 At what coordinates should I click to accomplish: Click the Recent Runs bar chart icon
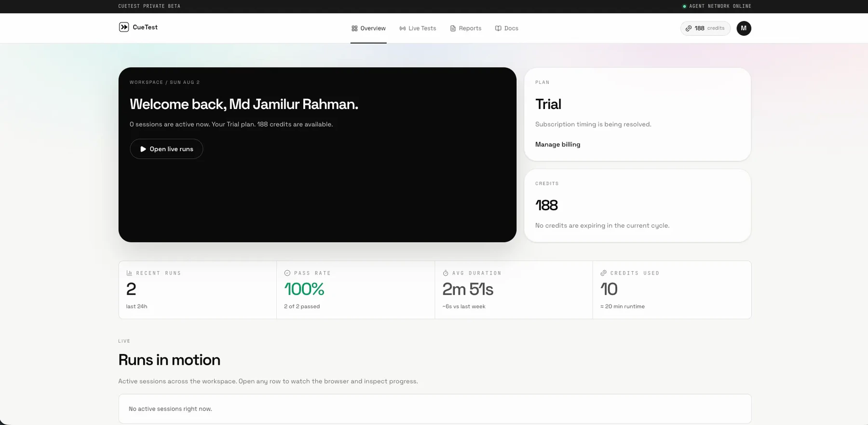point(129,273)
